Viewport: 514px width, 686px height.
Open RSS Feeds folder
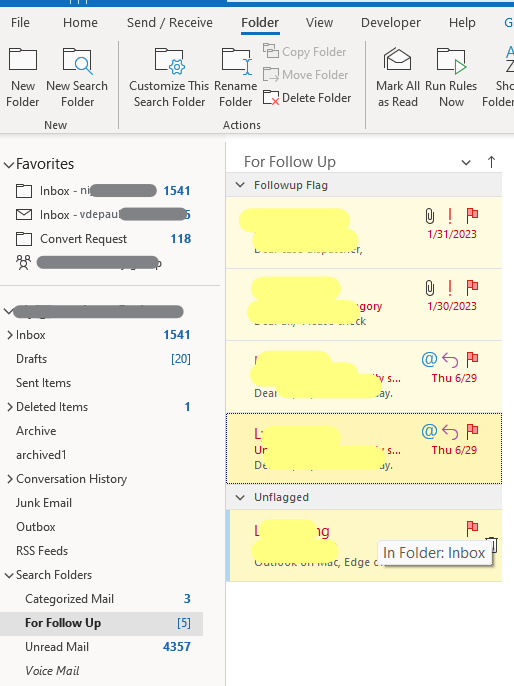coord(103,551)
